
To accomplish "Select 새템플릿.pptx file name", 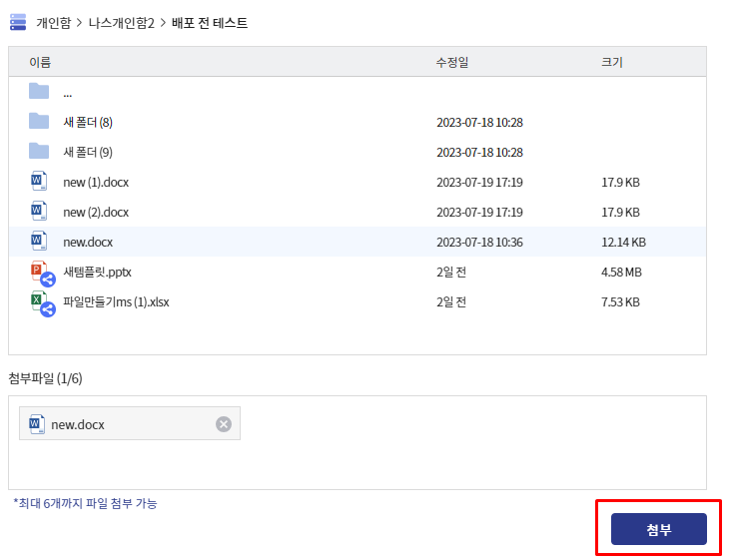I will (x=97, y=273).
